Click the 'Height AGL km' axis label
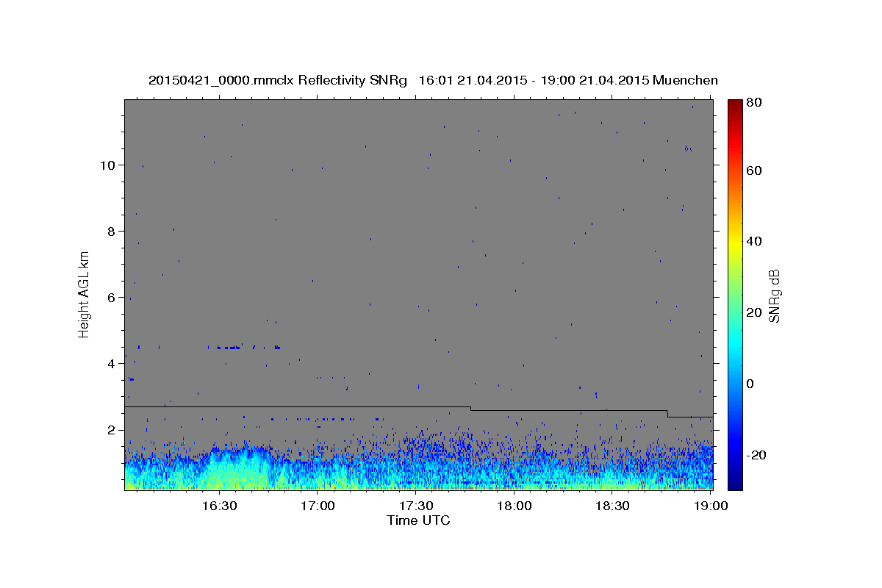Viewport: 882px width, 588px height. tap(85, 293)
